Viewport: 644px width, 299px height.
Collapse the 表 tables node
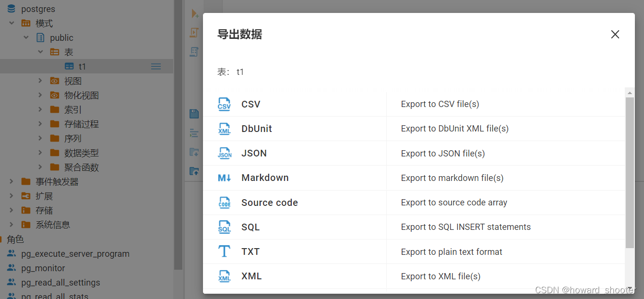pos(41,52)
